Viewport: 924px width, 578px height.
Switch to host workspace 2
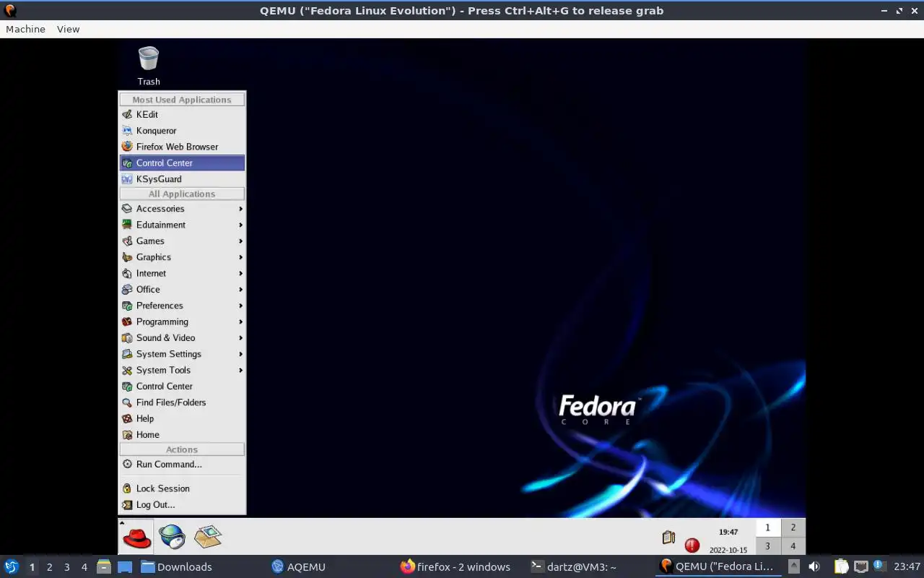coord(49,567)
